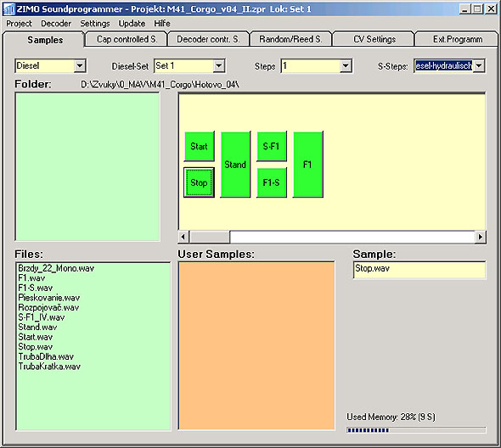Image resolution: width=501 pixels, height=448 pixels.
Task: Switch to the Random/Reed S. tab
Action: click(x=290, y=39)
